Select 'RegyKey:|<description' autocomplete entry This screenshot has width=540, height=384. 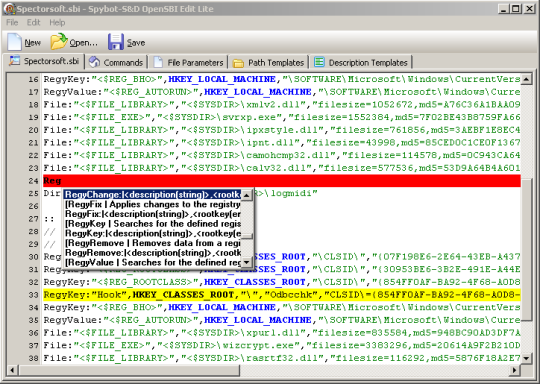point(152,233)
